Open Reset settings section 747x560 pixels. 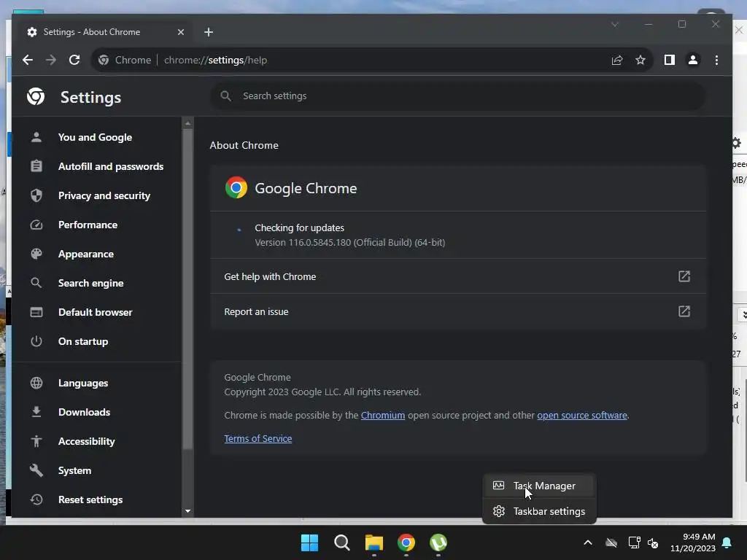[x=90, y=499]
